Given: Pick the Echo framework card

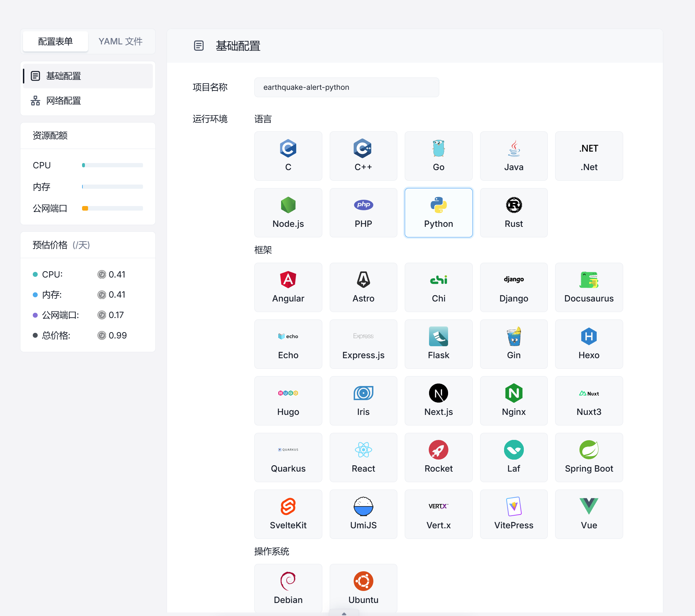Looking at the screenshot, I should (x=288, y=344).
